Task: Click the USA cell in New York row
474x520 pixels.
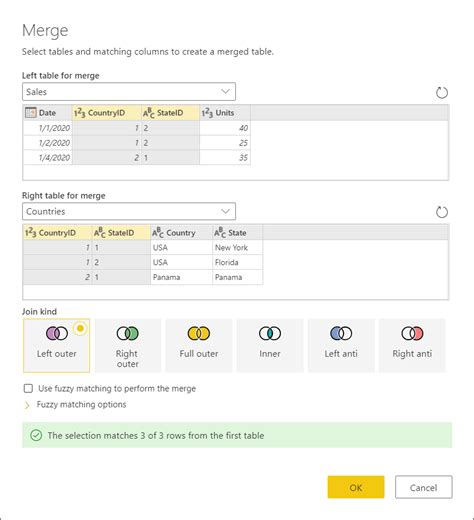Action: point(181,248)
